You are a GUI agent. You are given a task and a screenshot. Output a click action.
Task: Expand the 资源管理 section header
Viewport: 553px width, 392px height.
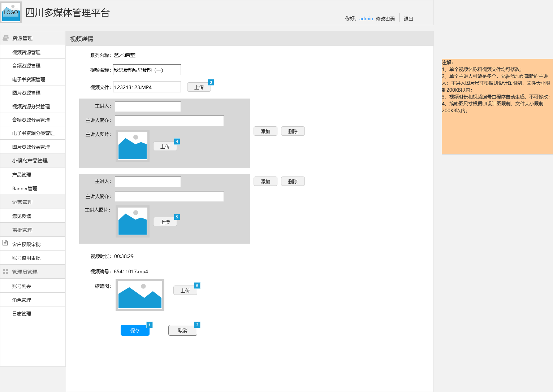[33, 38]
